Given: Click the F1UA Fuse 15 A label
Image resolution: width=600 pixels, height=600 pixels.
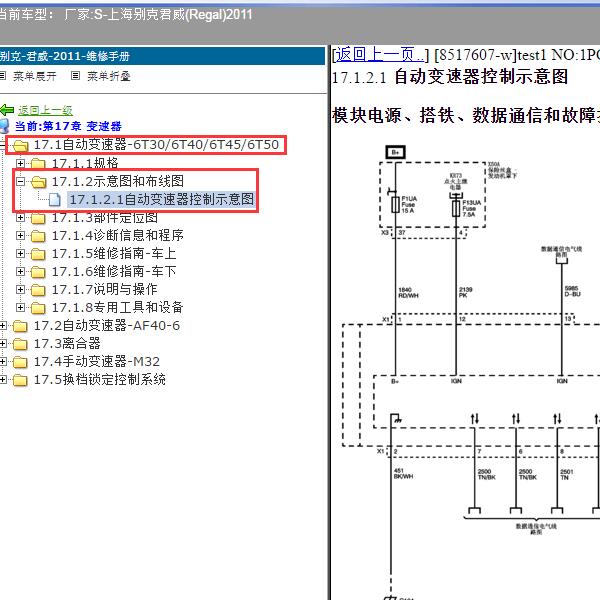Looking at the screenshot, I should 409,205.
